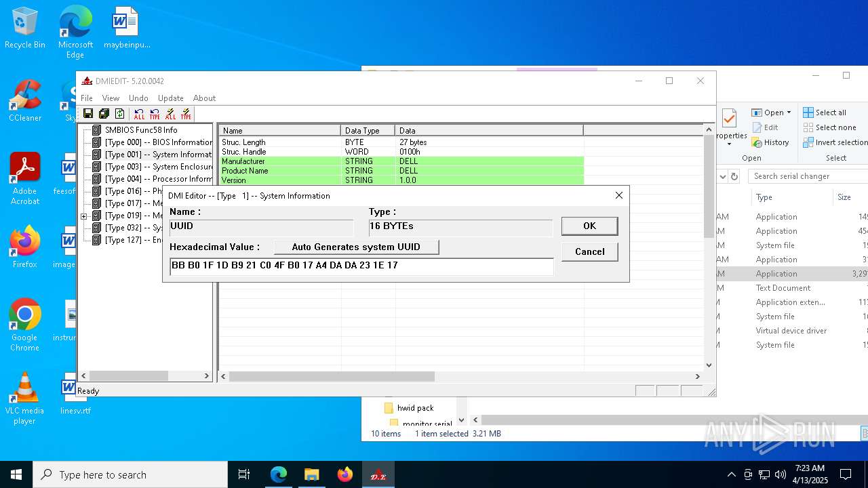Image resolution: width=868 pixels, height=488 pixels.
Task: Click the Undo ALL toolbar icon
Action: (x=139, y=114)
